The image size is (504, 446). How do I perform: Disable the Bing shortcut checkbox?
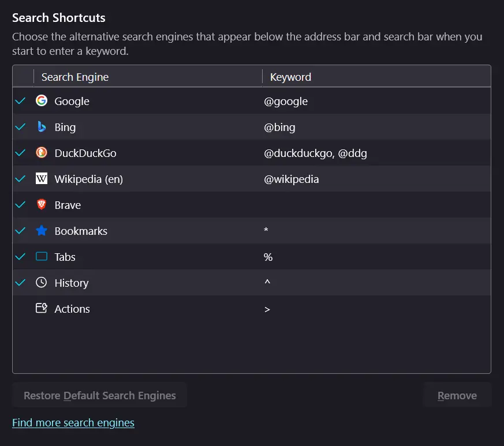[20, 126]
